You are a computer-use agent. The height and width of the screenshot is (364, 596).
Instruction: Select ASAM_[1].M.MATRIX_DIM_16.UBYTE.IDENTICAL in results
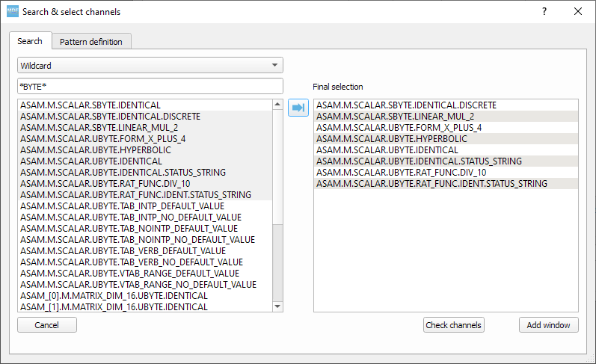pyautogui.click(x=145, y=306)
